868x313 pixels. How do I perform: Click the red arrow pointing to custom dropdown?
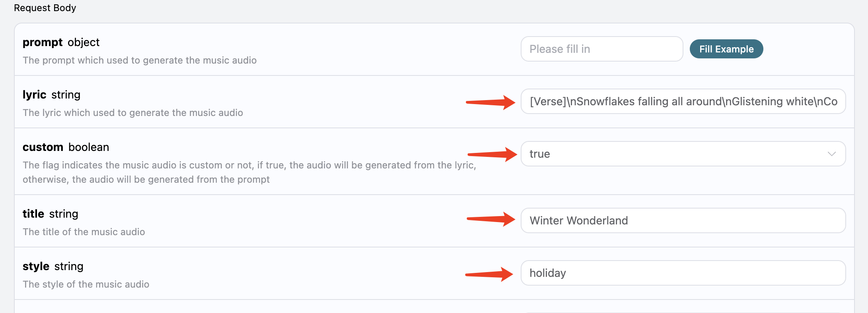(x=492, y=154)
